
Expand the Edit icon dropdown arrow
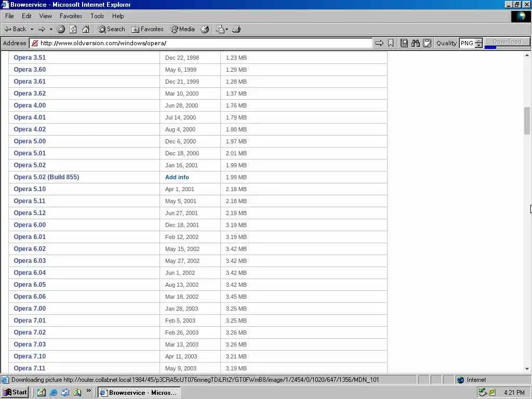pyautogui.click(x=227, y=29)
